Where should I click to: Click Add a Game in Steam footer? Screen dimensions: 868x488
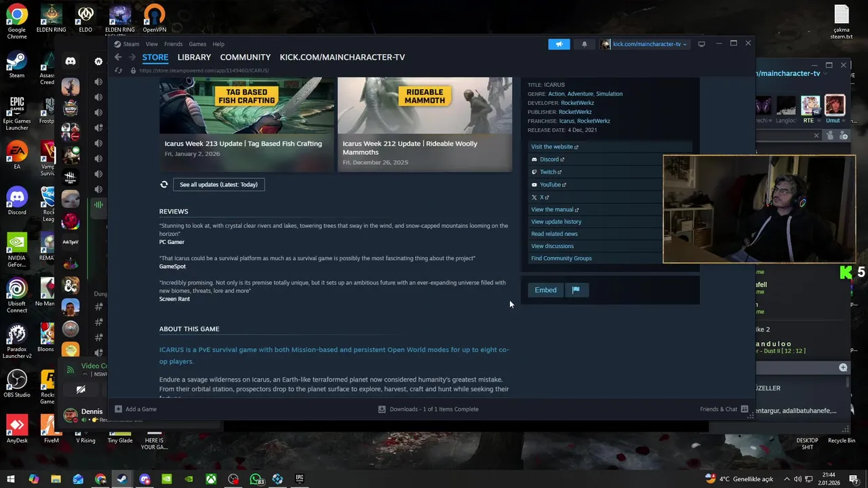point(136,409)
